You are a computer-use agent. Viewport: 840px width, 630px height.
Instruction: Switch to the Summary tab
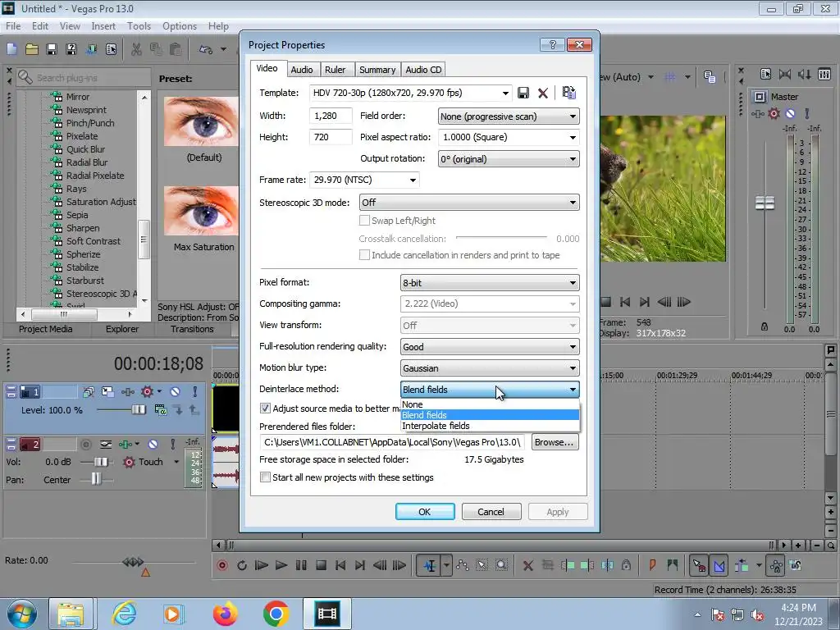pos(377,70)
